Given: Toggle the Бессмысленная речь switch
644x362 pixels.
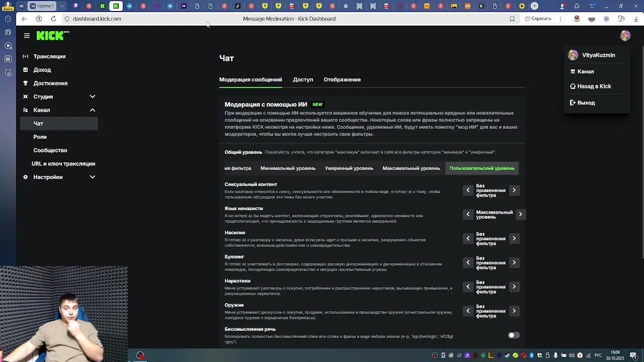Looking at the screenshot, I should pyautogui.click(x=513, y=335).
